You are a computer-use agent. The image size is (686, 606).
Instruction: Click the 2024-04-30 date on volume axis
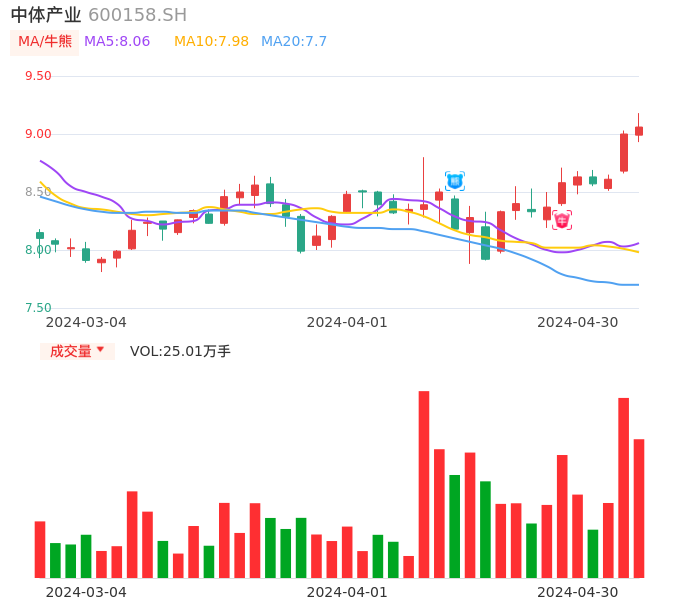click(578, 592)
